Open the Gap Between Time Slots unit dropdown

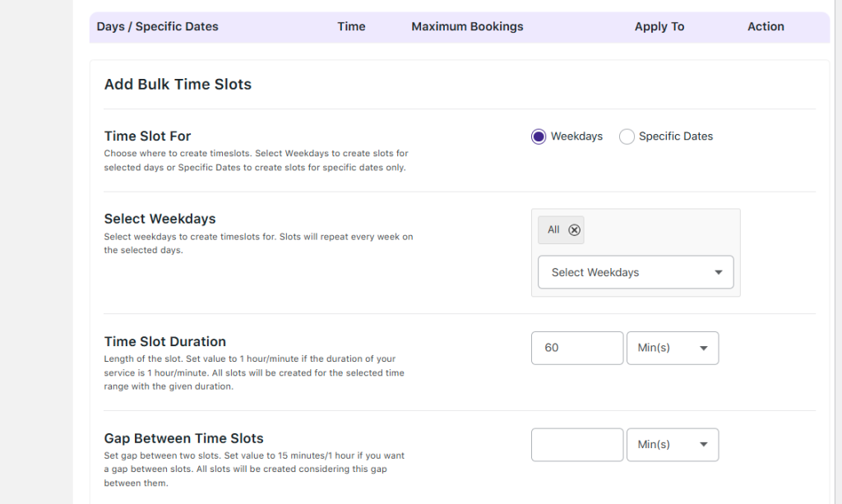(x=672, y=445)
